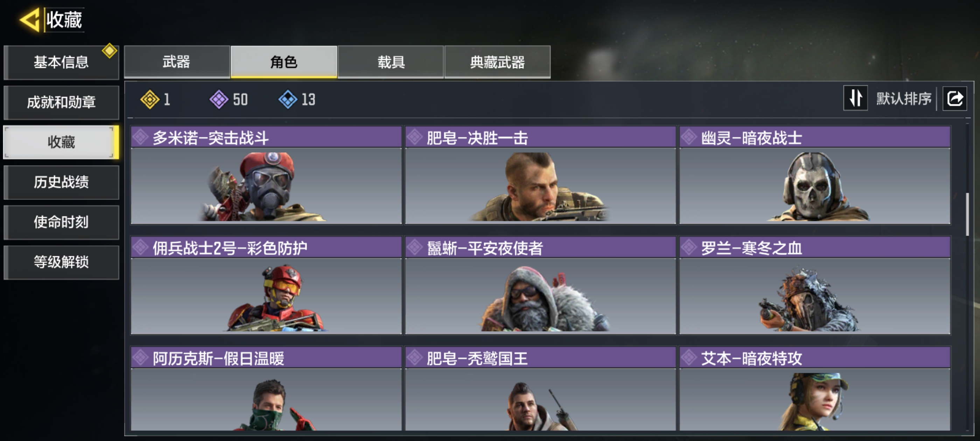Switch to the 武器 tab
Viewport: 980px width, 441px height.
177,62
